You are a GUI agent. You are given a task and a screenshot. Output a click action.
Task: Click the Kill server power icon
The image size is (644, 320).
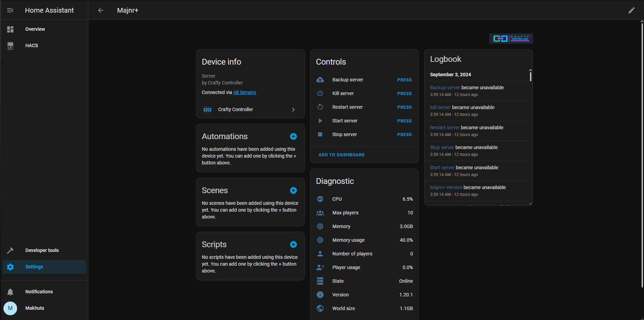coord(320,93)
